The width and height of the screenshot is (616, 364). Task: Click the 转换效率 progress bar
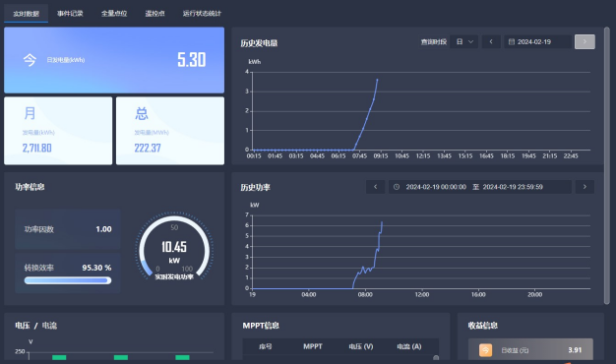pyautogui.click(x=68, y=280)
